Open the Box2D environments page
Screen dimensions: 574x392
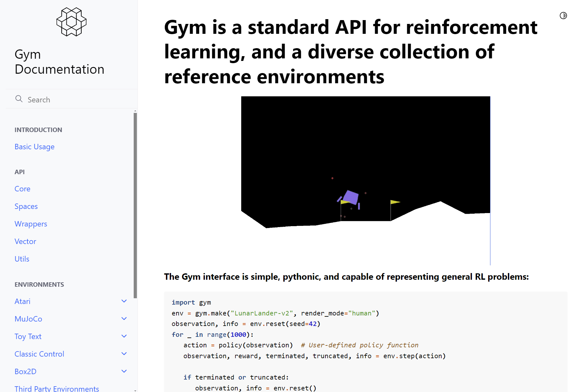[26, 372]
